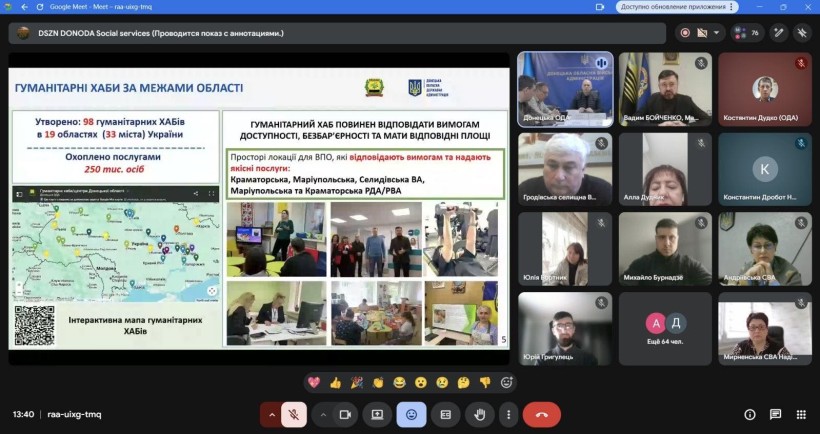Minimize the Google Meet window
The image size is (820, 434).
pos(760,7)
